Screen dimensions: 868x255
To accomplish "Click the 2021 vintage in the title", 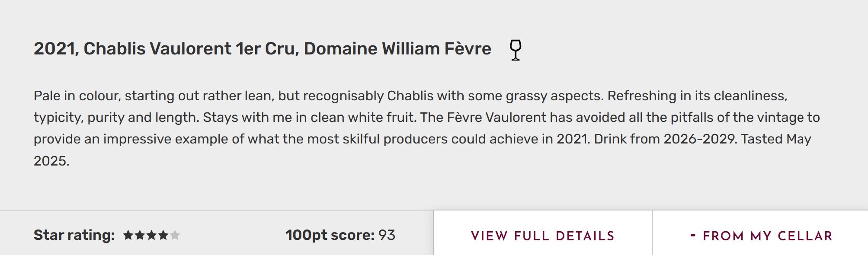I will (x=55, y=49).
